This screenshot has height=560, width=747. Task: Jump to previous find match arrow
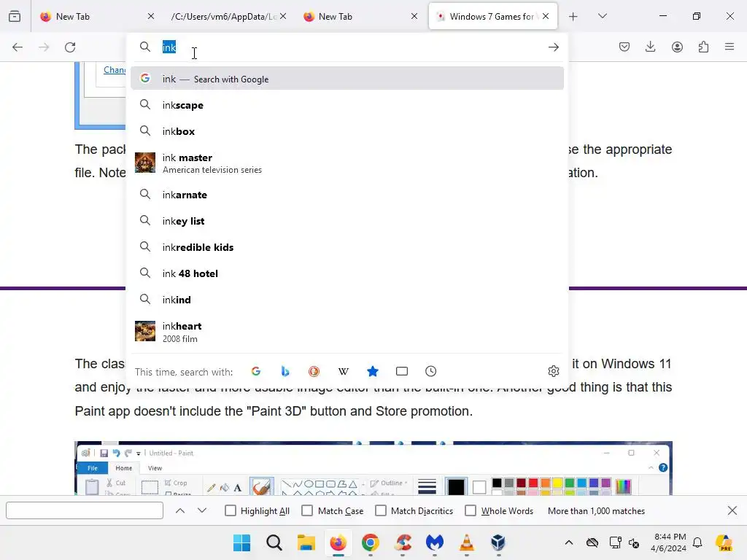click(x=180, y=510)
